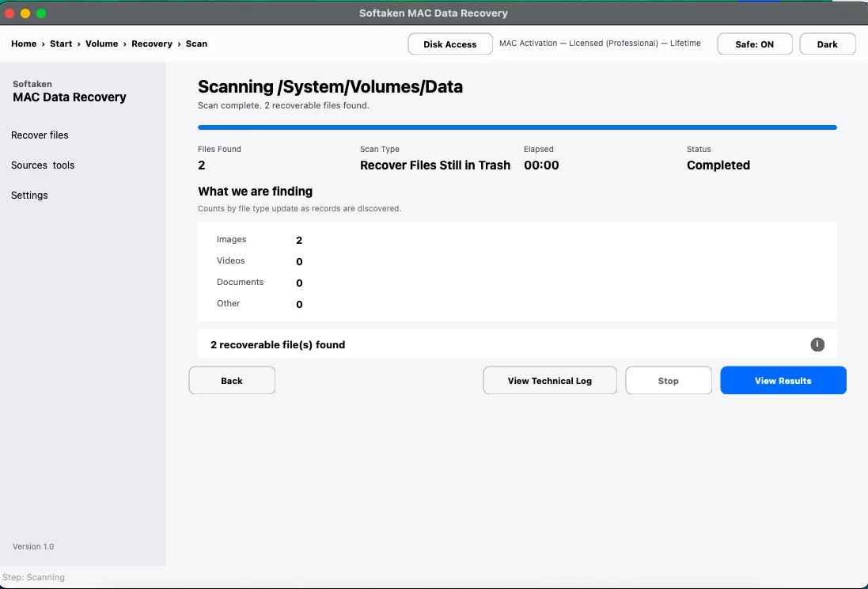
Task: Click the 00:00 elapsed time value
Action: (541, 165)
